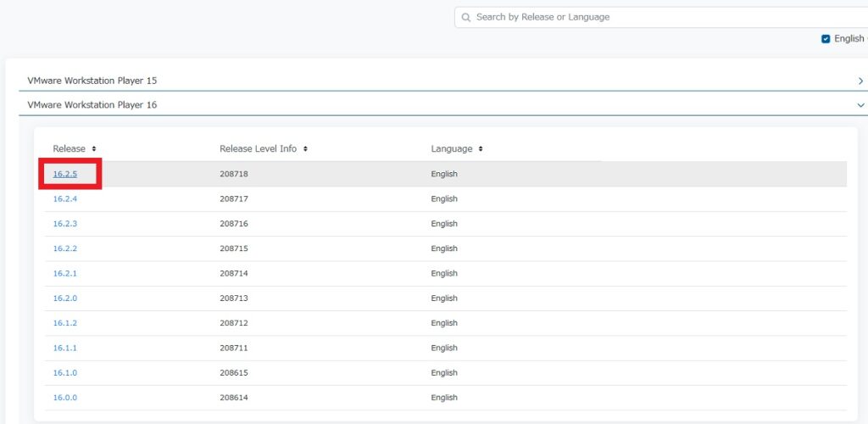Sort by Release Level Info arrows

[305, 149]
